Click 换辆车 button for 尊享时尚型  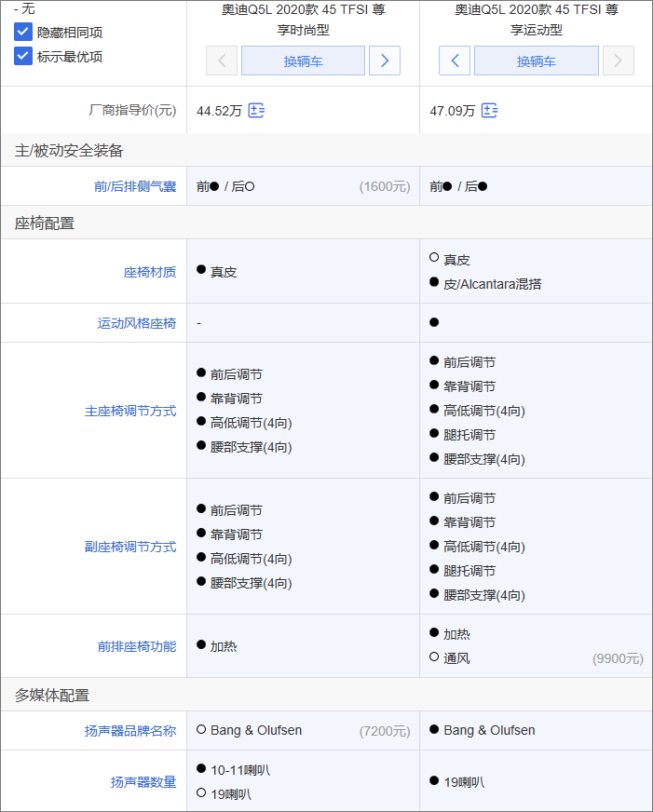[303, 61]
